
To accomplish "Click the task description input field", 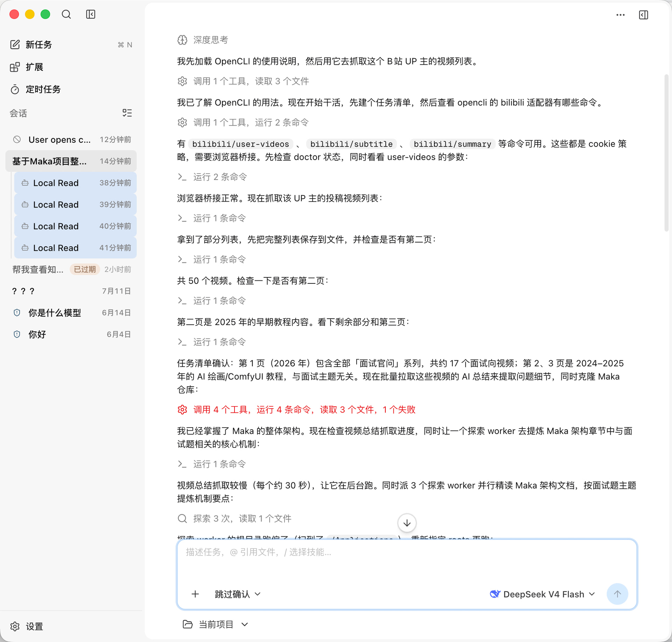I will tap(407, 560).
